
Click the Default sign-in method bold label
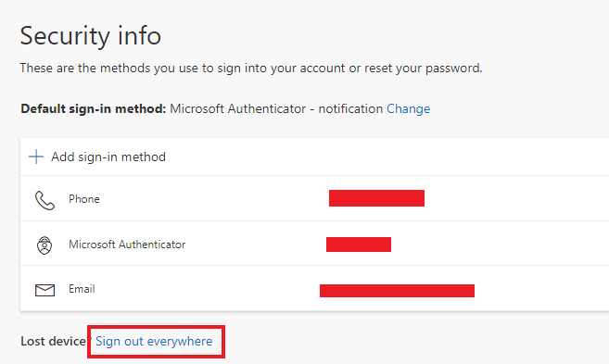point(94,109)
